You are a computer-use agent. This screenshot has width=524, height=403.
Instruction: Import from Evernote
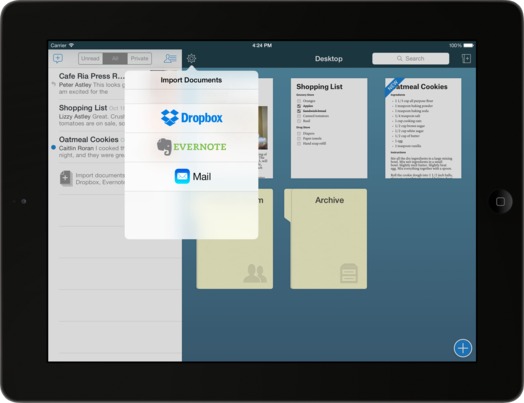click(191, 147)
